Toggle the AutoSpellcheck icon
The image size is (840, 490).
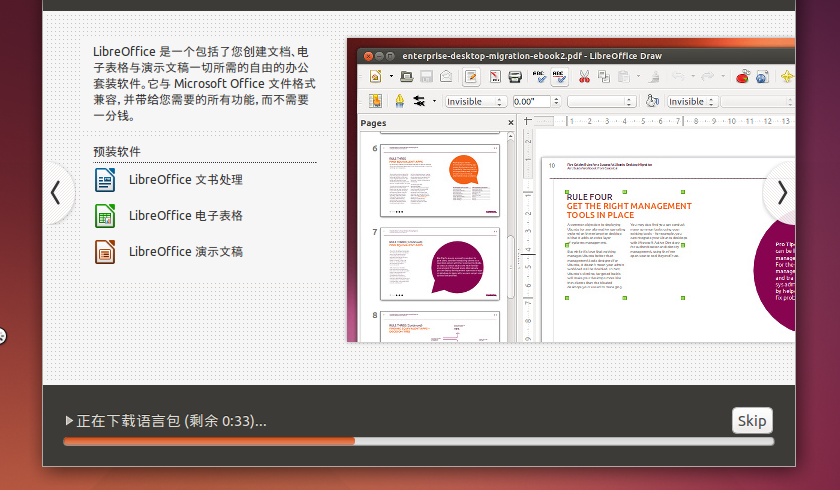click(x=559, y=77)
